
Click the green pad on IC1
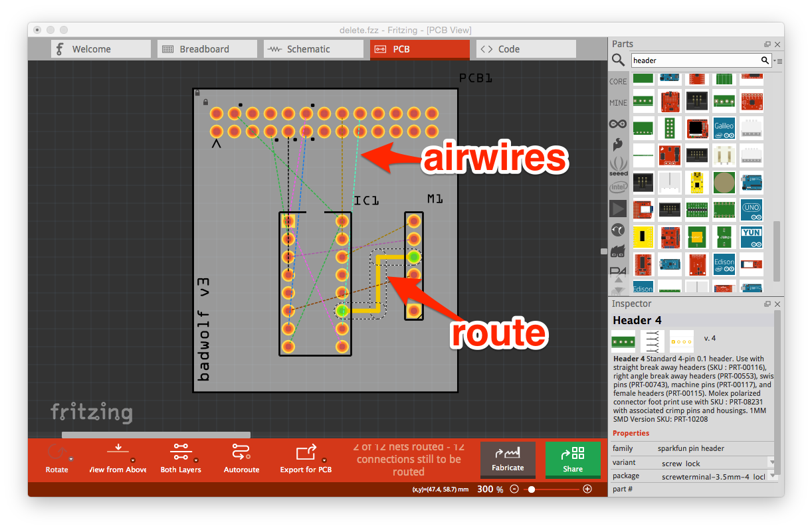pyautogui.click(x=342, y=310)
